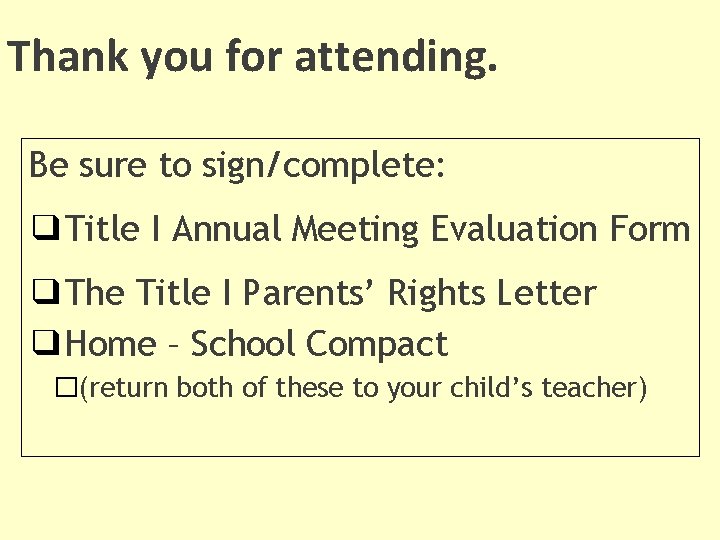
Task: Click the "Be sure to sign/complete:" line
Action: (237, 165)
